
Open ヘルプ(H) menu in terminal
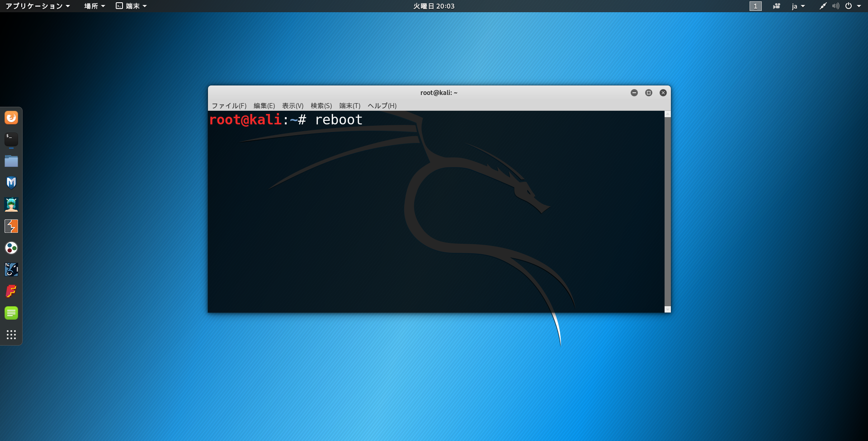[382, 105]
